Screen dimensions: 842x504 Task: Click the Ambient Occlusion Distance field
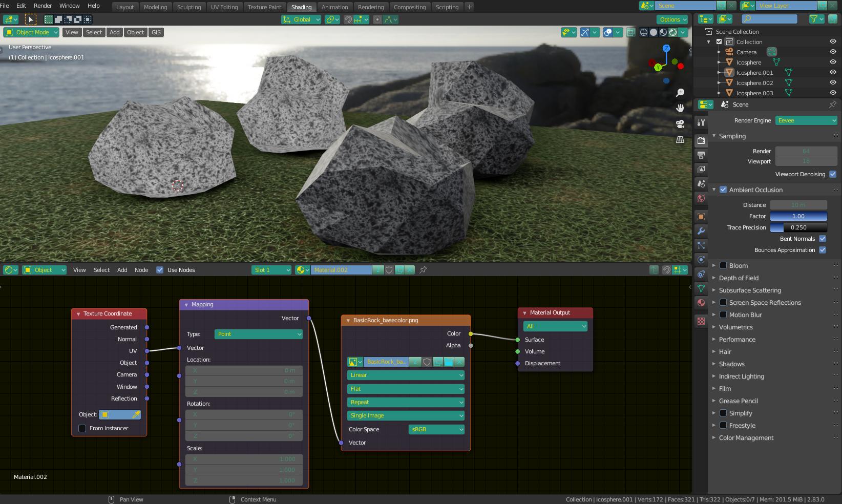pos(798,205)
